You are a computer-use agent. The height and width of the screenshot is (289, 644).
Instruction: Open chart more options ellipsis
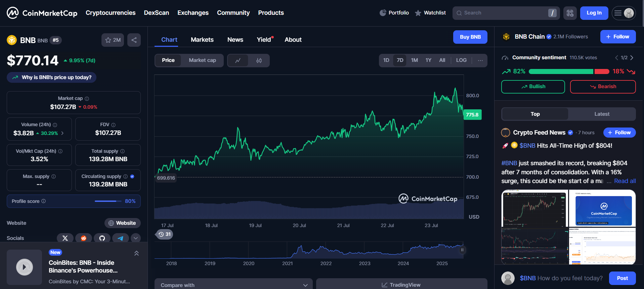[x=480, y=61]
